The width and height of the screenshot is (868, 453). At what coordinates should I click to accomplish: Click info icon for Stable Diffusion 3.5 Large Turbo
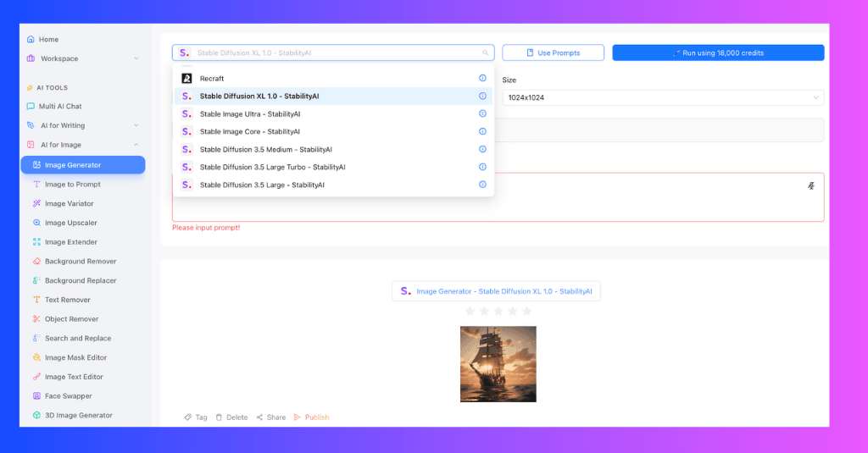[x=482, y=167]
